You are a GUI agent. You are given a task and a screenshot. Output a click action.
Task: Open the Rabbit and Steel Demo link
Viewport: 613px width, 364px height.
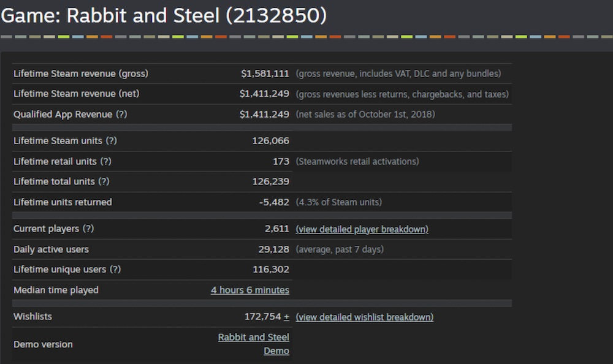253,344
